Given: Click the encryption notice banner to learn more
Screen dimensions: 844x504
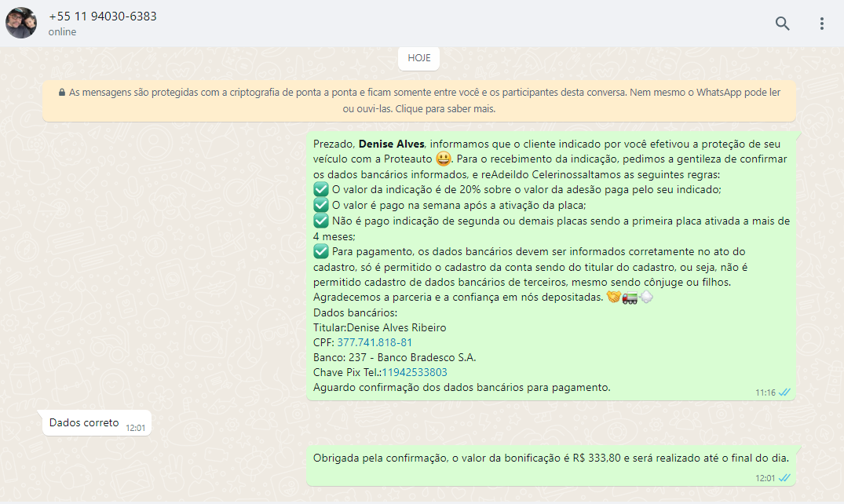Looking at the screenshot, I should point(418,100).
